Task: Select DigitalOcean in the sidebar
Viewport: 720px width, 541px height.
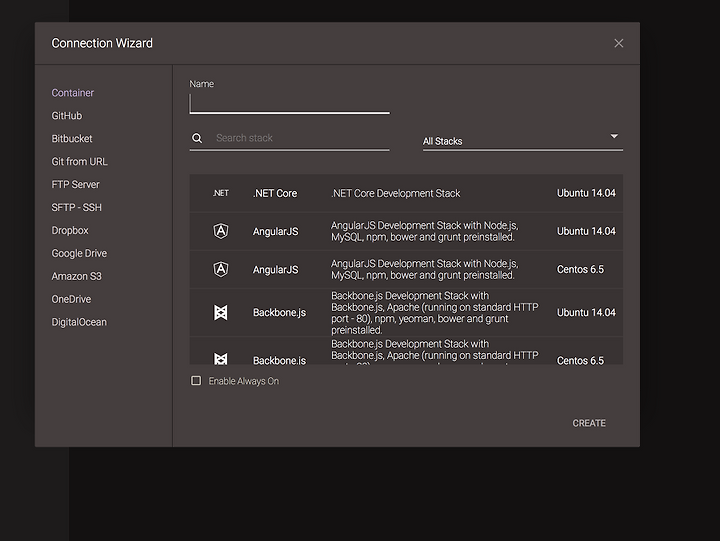Action: [x=79, y=322]
